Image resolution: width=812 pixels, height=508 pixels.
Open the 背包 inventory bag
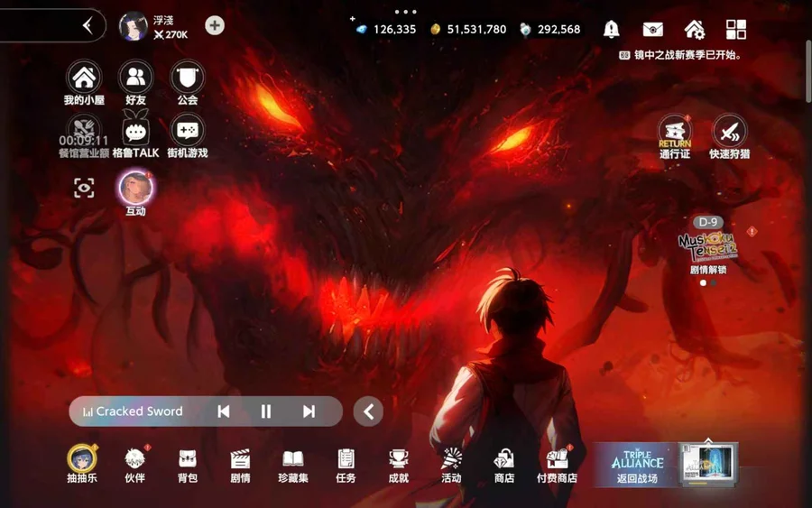pos(188,460)
